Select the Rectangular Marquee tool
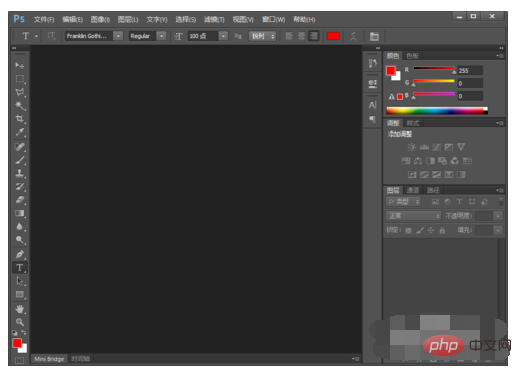The image size is (522, 378). click(20, 79)
